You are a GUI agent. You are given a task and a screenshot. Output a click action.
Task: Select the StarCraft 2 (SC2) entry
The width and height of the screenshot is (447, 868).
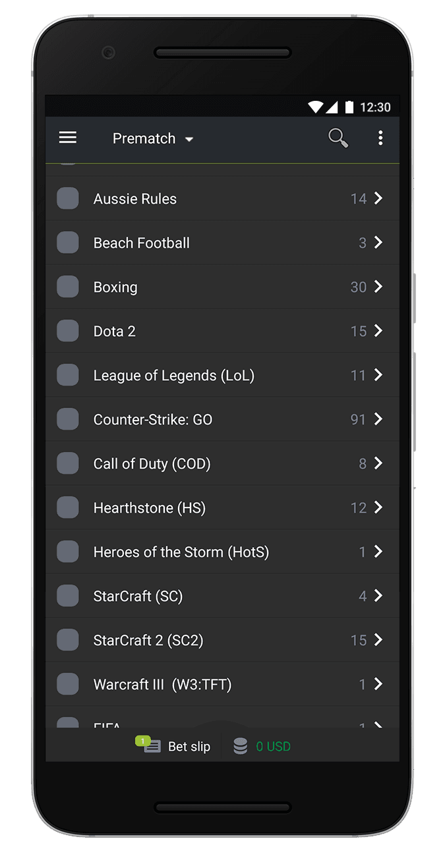(x=148, y=641)
